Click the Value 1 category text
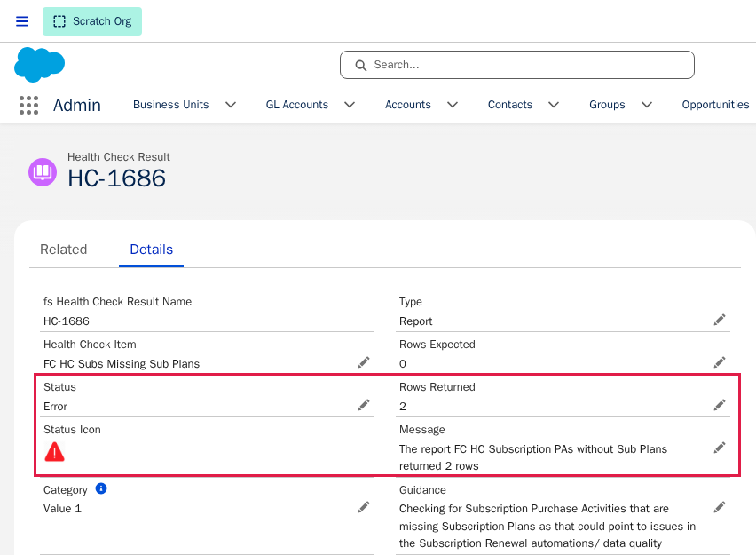 tap(62, 509)
